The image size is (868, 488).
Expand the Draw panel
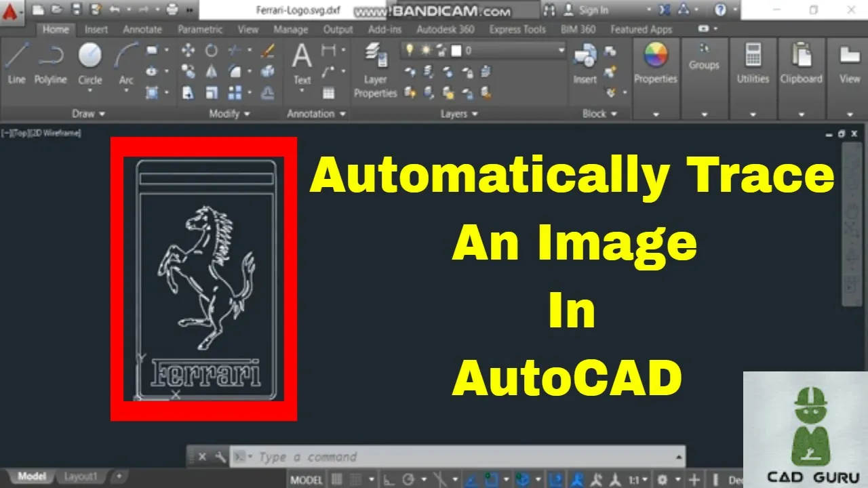pyautogui.click(x=88, y=114)
